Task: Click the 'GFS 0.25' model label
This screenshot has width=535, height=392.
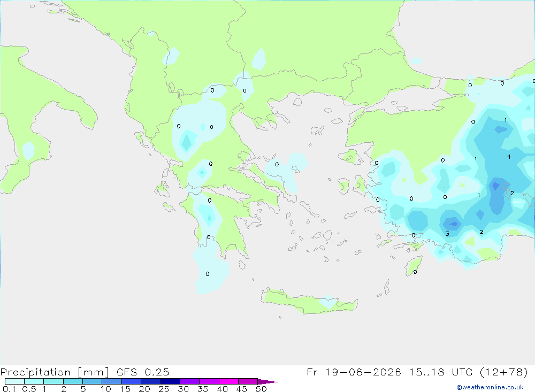Action: (x=143, y=372)
